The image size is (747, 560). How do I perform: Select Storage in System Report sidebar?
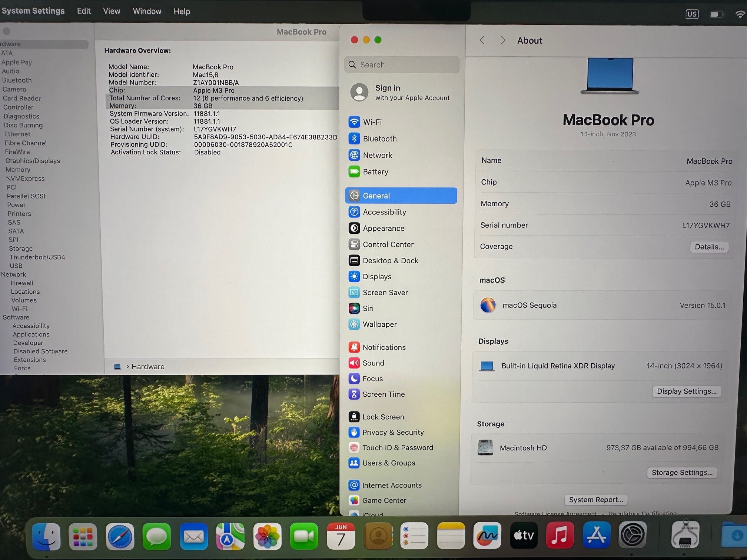tap(21, 249)
